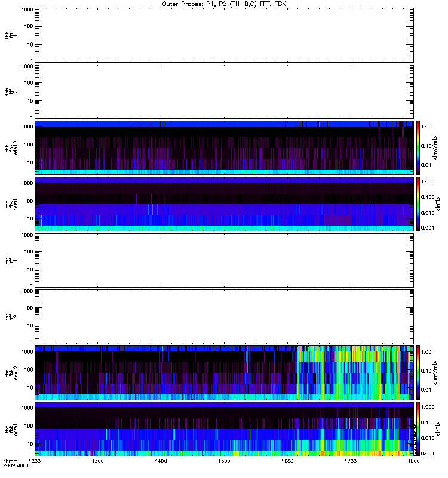Viewport: 448px width, 478px height.
Task: Click the 'thc fff 1' y-axis label
Action: (x=11, y=261)
